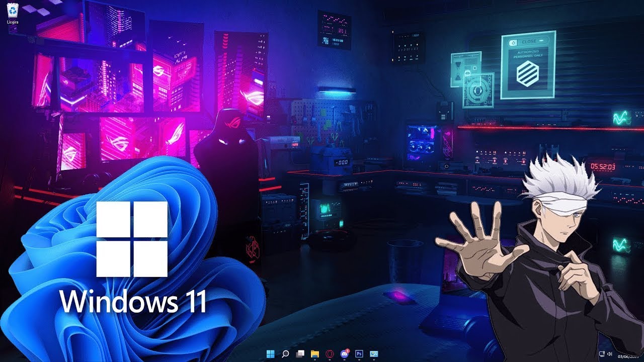Open network status in system tray

pyautogui.click(x=602, y=354)
